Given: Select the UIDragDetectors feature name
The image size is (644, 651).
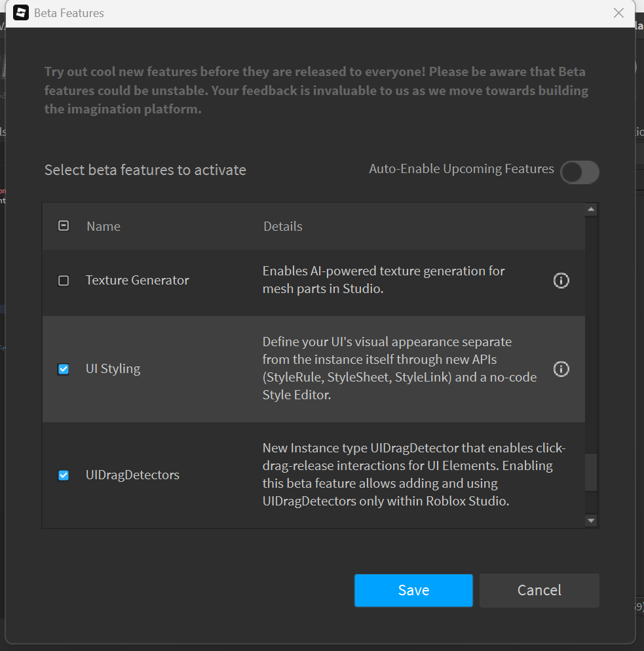Looking at the screenshot, I should [x=132, y=475].
